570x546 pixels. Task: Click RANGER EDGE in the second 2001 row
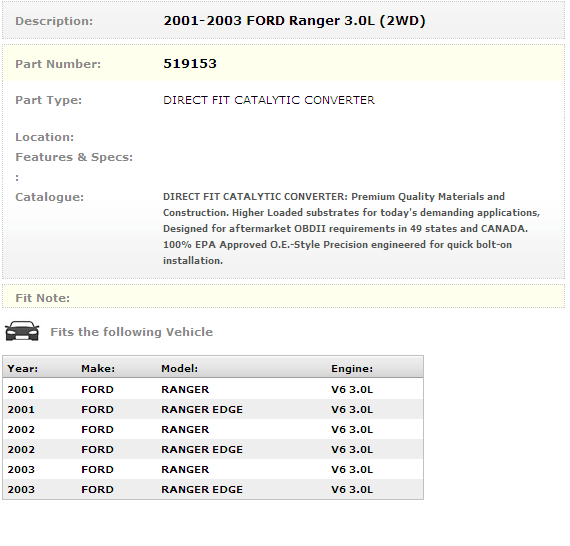pos(202,409)
